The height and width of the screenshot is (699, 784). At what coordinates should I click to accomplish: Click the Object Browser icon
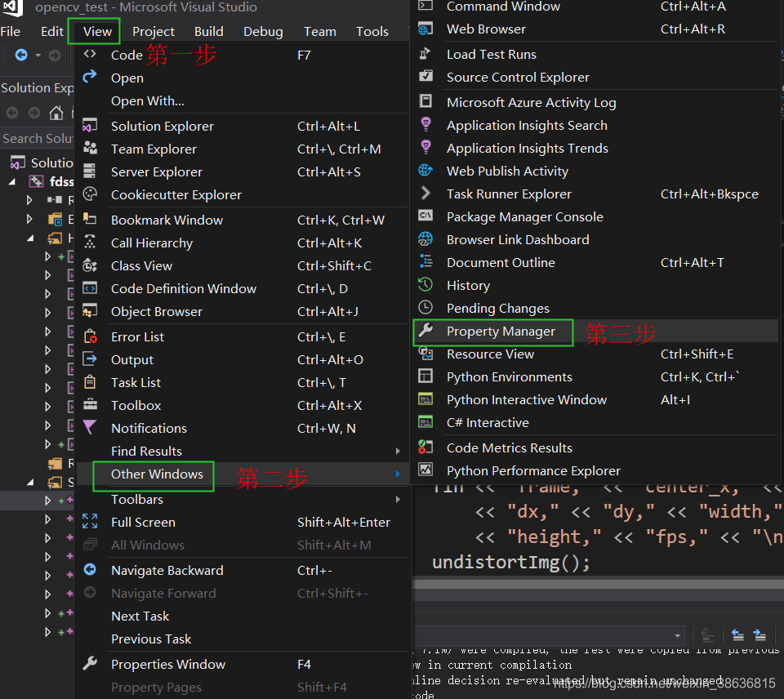click(90, 311)
